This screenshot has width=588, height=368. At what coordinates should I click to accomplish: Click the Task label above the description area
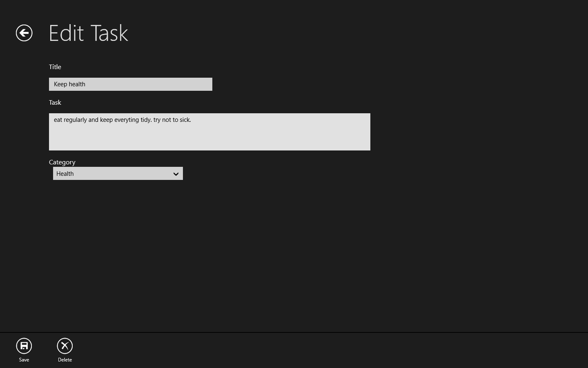tap(55, 102)
